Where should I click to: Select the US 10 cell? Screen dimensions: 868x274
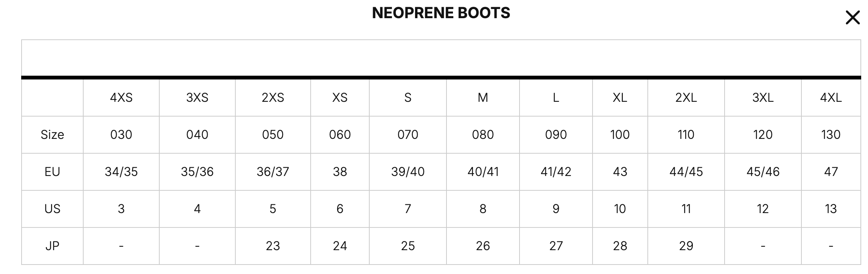pos(620,209)
